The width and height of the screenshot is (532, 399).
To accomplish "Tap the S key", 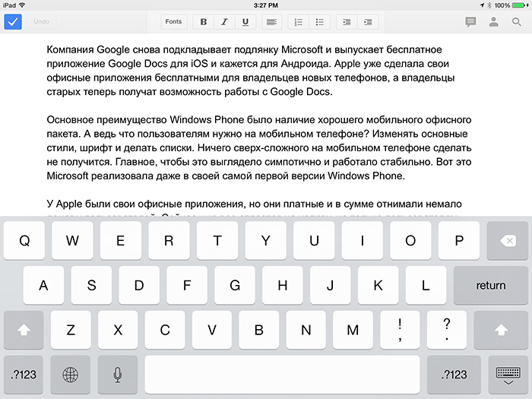I will pyautogui.click(x=91, y=285).
